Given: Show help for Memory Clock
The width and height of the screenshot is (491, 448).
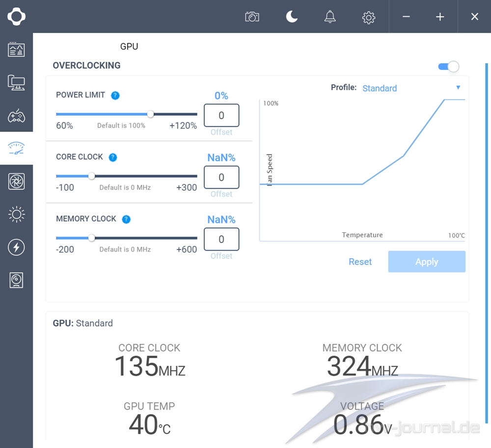Looking at the screenshot, I should point(126,219).
